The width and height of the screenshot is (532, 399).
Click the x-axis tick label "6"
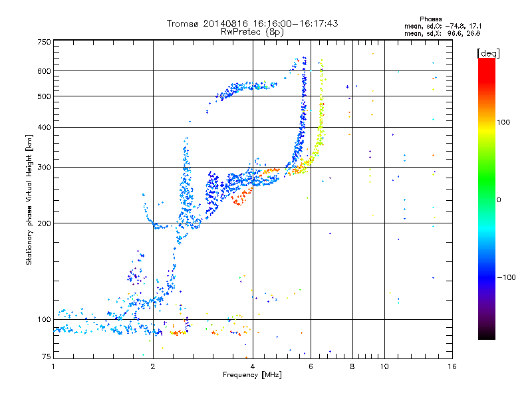click(x=311, y=366)
